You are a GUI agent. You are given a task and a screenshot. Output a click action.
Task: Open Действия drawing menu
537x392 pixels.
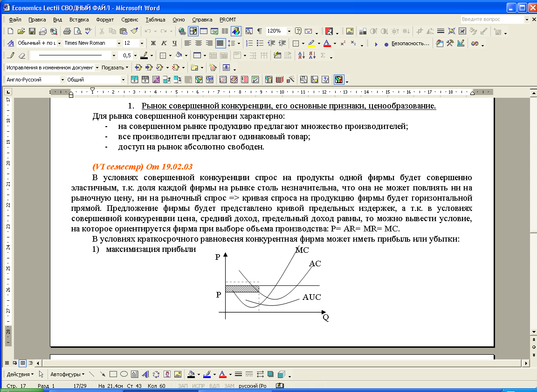[20, 375]
